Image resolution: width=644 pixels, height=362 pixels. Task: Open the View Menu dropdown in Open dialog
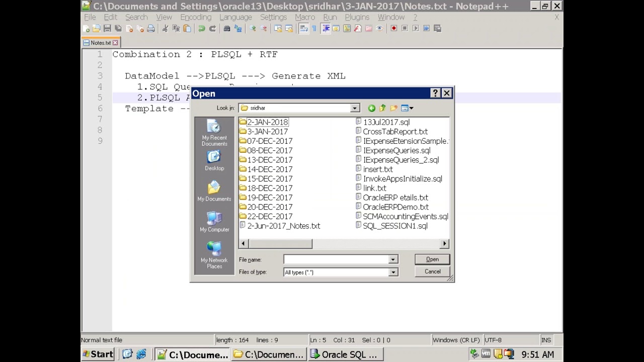(407, 108)
